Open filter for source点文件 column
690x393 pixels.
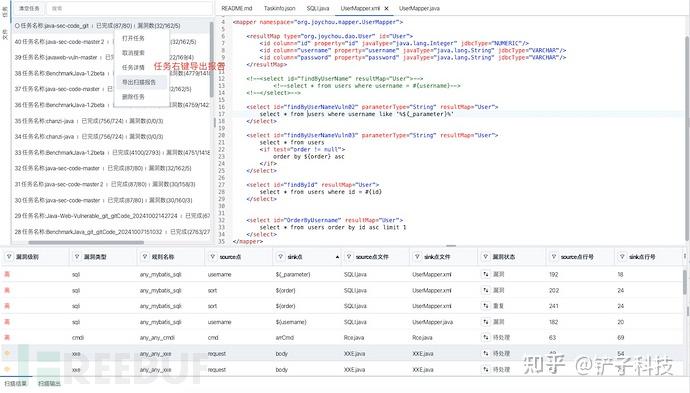tap(349, 257)
